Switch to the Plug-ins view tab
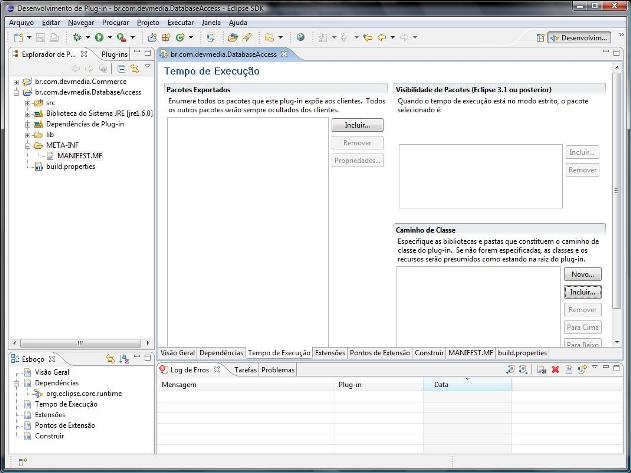631x473 pixels. pos(114,54)
